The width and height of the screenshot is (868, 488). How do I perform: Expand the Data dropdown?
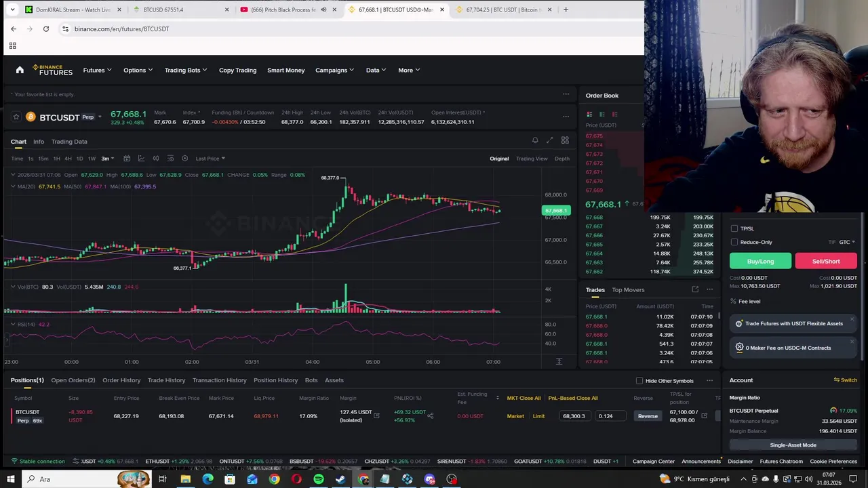tap(376, 70)
